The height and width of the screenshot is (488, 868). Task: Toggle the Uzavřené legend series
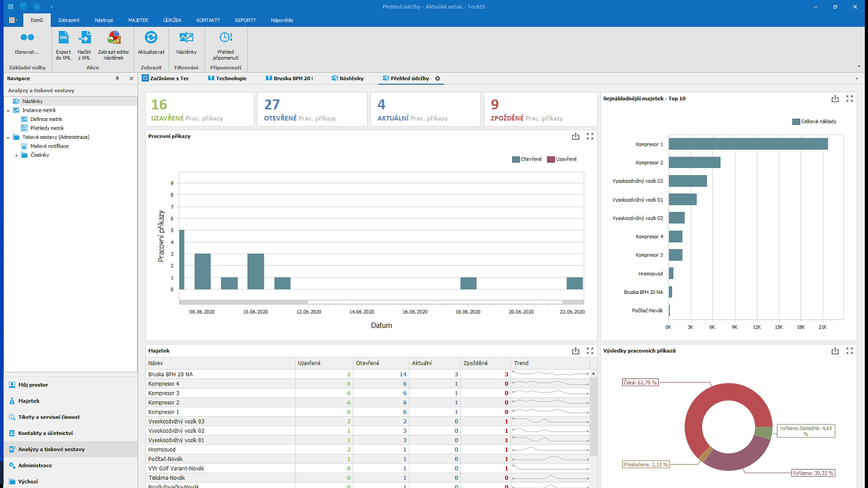[562, 159]
